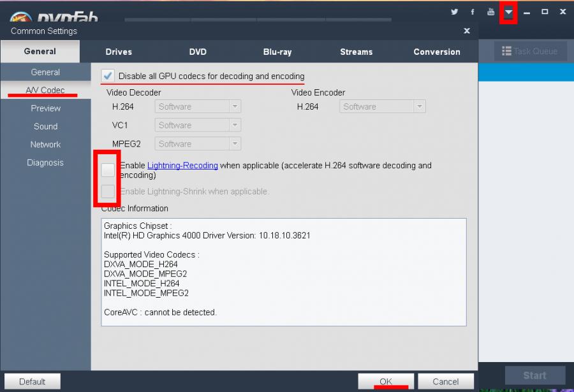The height and width of the screenshot is (392, 574).
Task: Open the H.264 Video Decoder dropdown
Action: [x=198, y=106]
